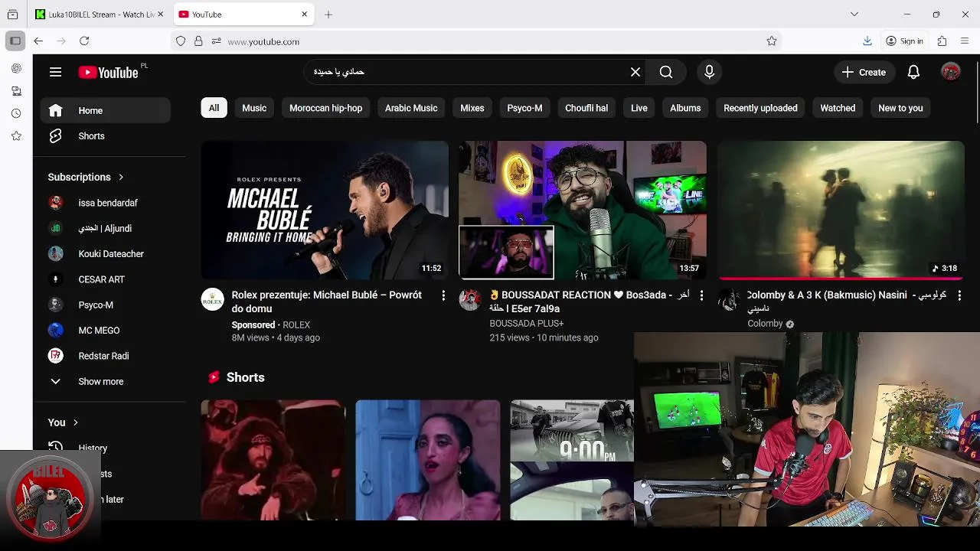Open the YouTube account avatar menu
The height and width of the screenshot is (551, 980).
pyautogui.click(x=951, y=72)
